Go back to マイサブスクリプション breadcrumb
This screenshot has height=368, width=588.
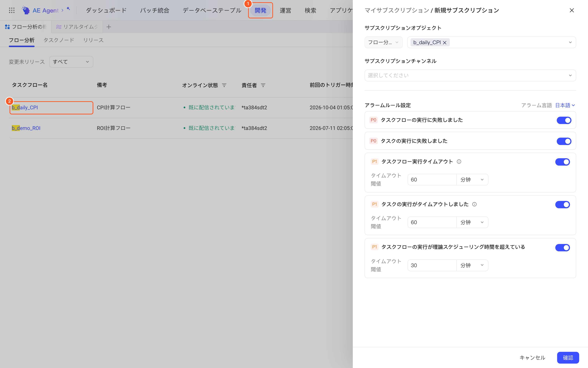(x=397, y=10)
